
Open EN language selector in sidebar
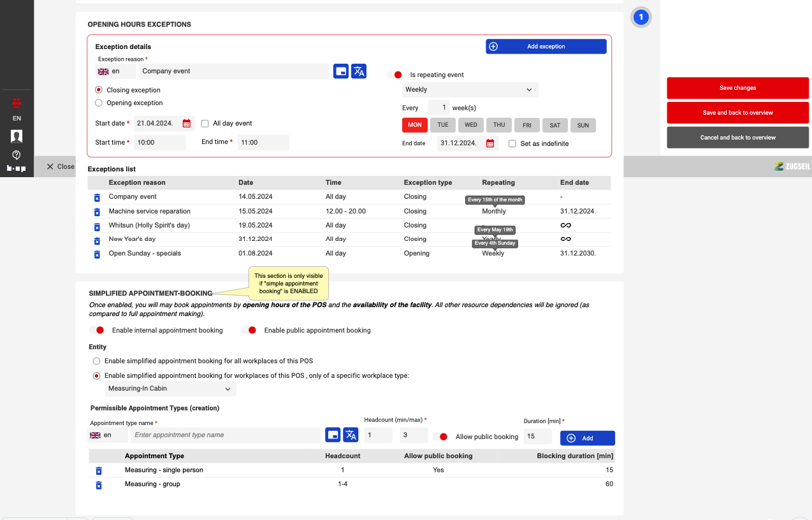tap(17, 119)
